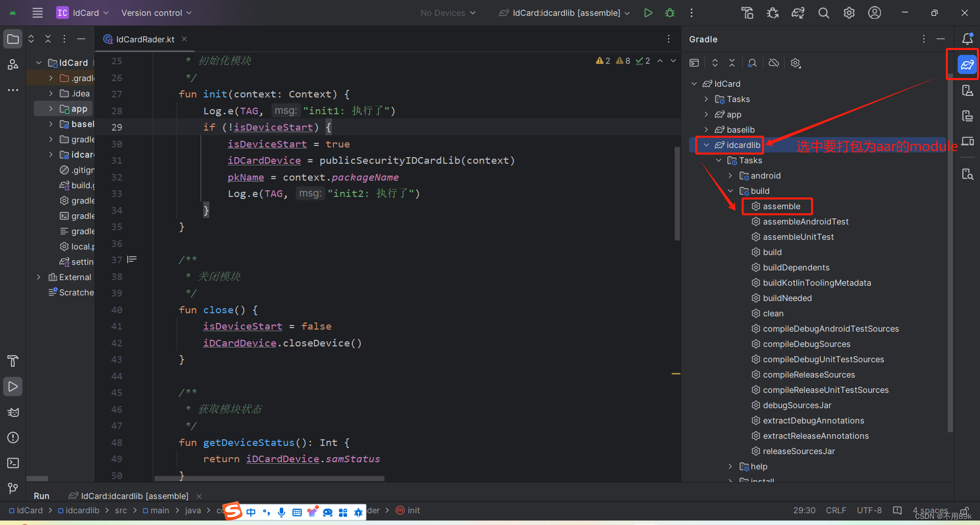This screenshot has height=525, width=980.
Task: Run the app with the green play icon
Action: point(648,13)
